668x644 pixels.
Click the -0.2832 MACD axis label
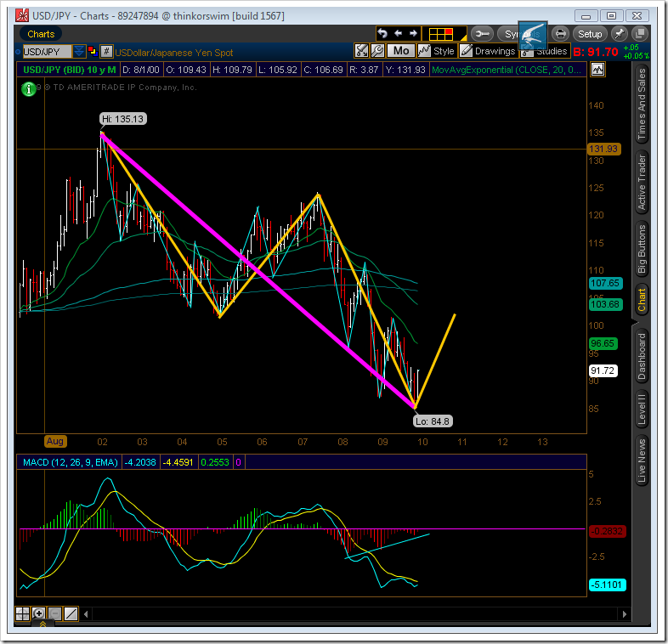(607, 531)
